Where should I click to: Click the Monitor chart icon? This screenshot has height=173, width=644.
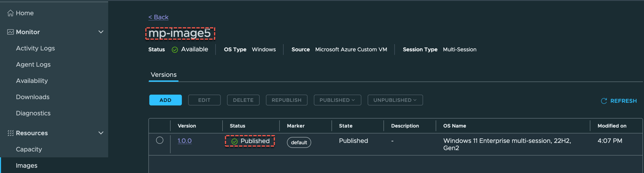10,32
